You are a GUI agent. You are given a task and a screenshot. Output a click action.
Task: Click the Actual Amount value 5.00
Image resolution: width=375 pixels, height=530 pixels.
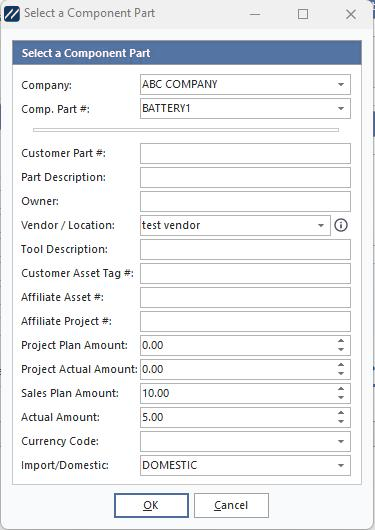tap(153, 417)
